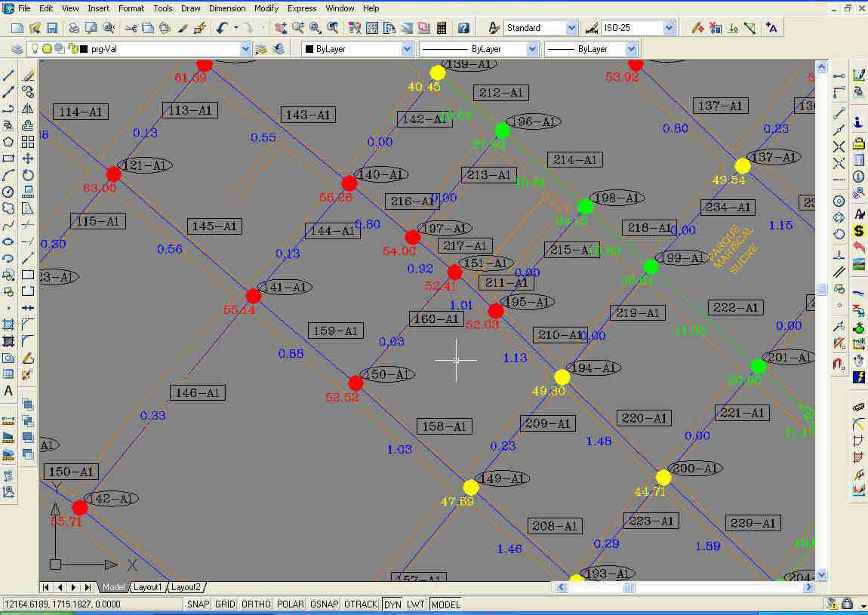Click the Undo arrow icon
The image size is (868, 615).
[x=221, y=28]
